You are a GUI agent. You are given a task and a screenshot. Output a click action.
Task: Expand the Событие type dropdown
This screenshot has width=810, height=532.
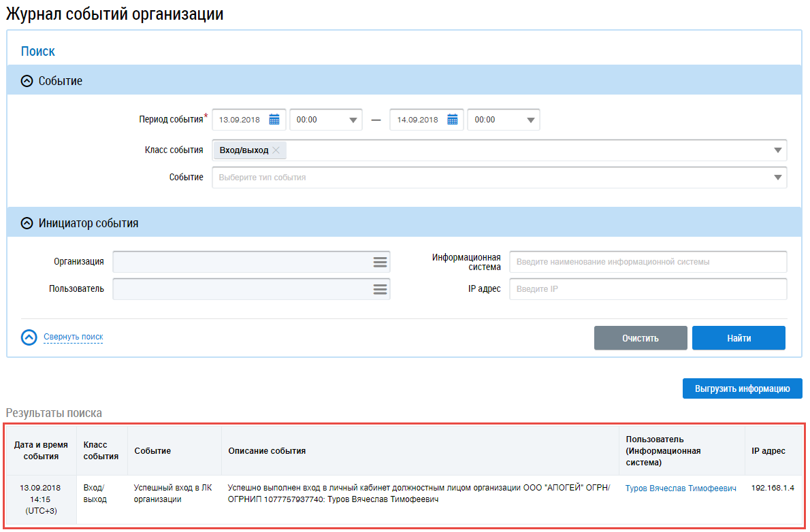(777, 178)
